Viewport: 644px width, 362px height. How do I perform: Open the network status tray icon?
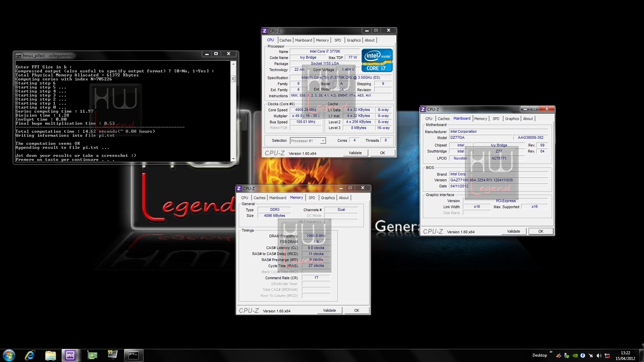(607, 356)
